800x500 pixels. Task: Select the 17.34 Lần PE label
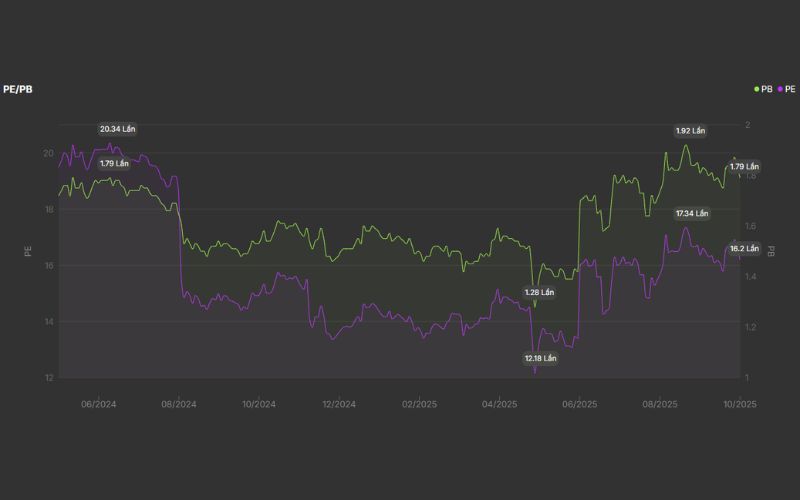(x=691, y=213)
